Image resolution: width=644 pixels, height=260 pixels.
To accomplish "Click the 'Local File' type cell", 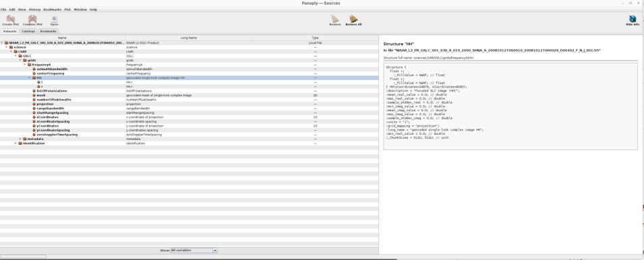I will 315,42.
